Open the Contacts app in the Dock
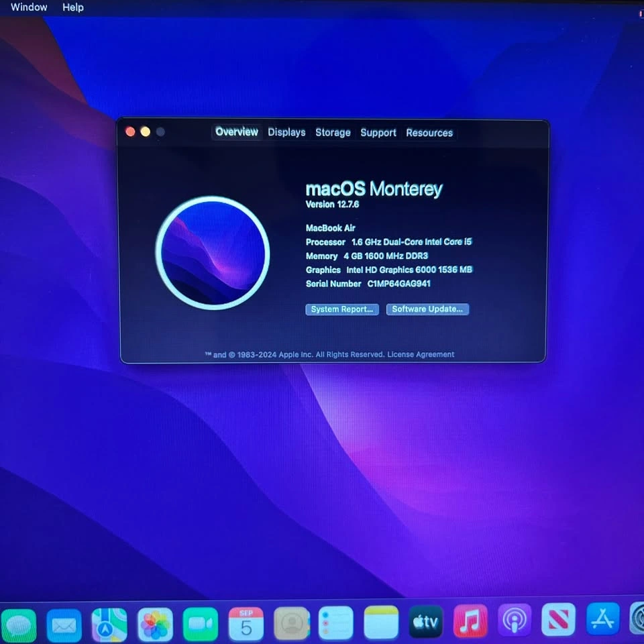Image resolution: width=644 pixels, height=644 pixels. click(x=292, y=623)
